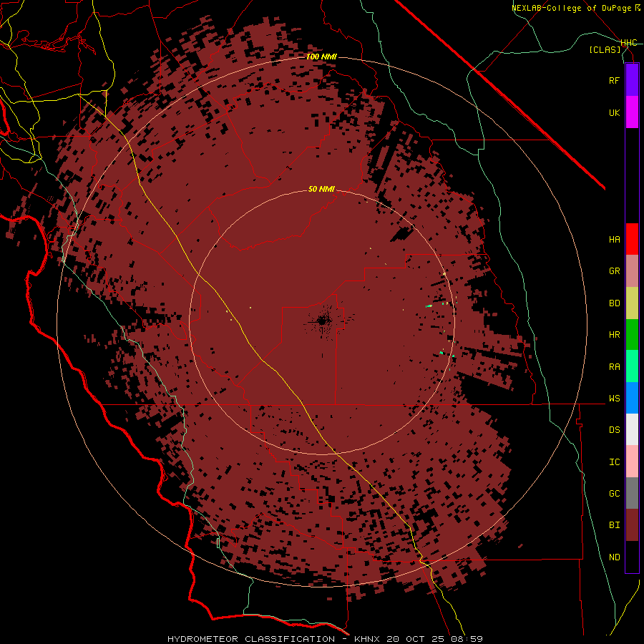
Task: Click the dark red BI swatch
Action: click(x=632, y=525)
